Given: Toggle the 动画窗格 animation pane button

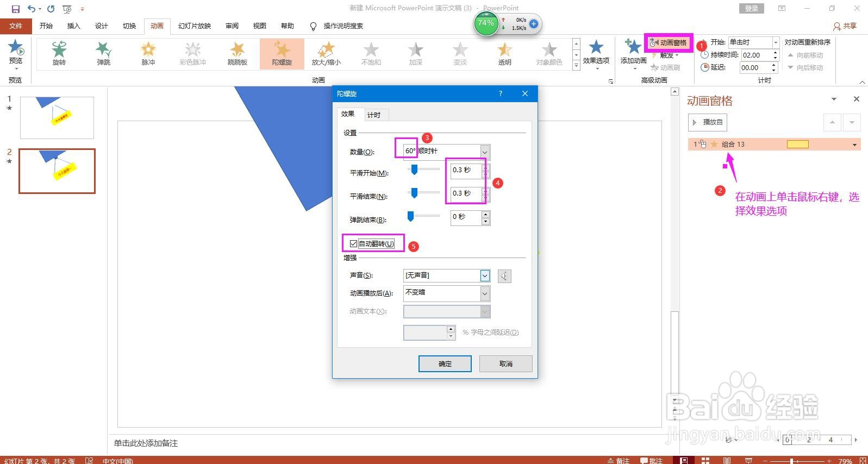Looking at the screenshot, I should point(669,42).
